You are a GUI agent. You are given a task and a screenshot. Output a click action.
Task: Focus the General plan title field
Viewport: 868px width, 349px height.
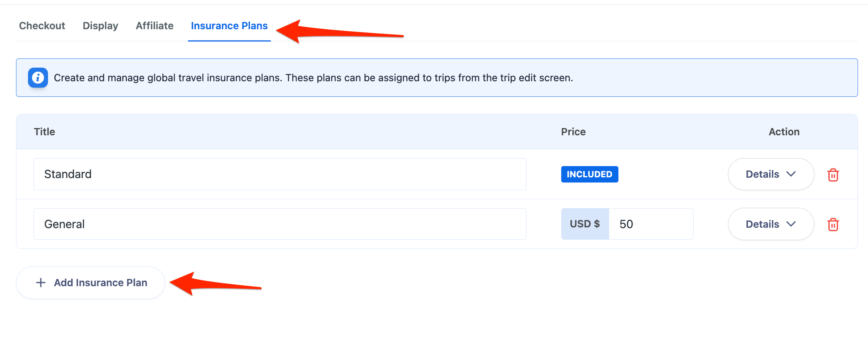click(x=280, y=224)
